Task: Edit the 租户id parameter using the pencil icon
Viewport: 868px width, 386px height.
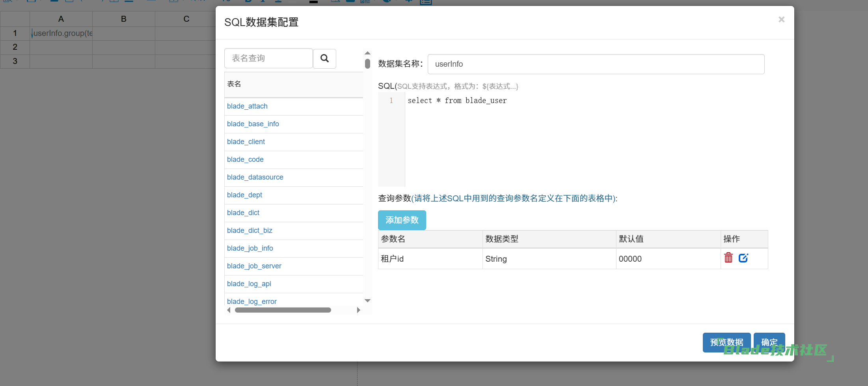Action: click(743, 258)
